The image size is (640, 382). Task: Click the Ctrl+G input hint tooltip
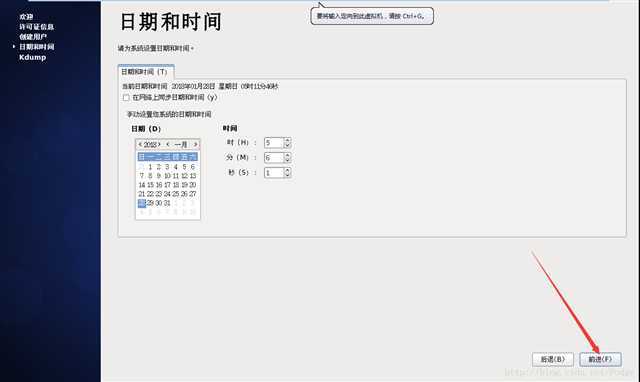372,16
